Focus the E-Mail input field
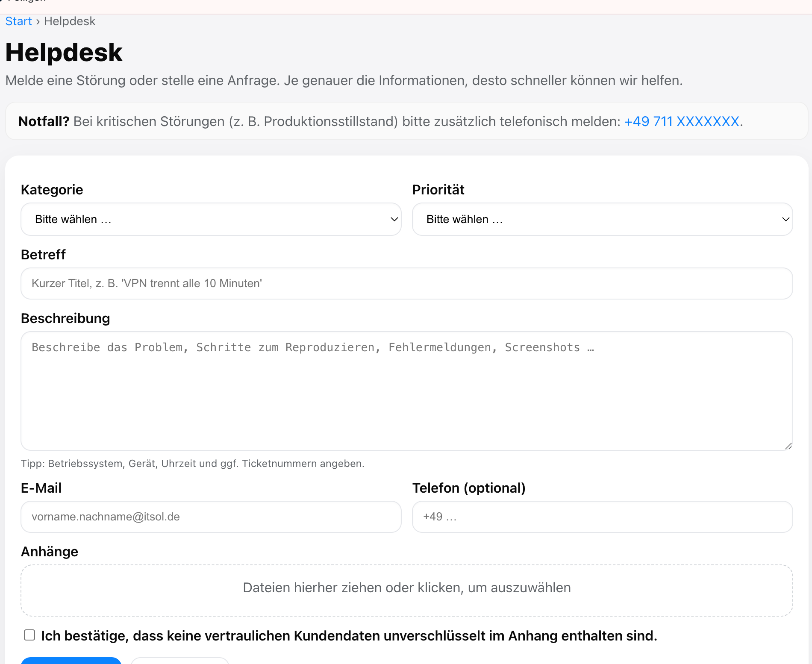This screenshot has width=812, height=664. click(211, 517)
